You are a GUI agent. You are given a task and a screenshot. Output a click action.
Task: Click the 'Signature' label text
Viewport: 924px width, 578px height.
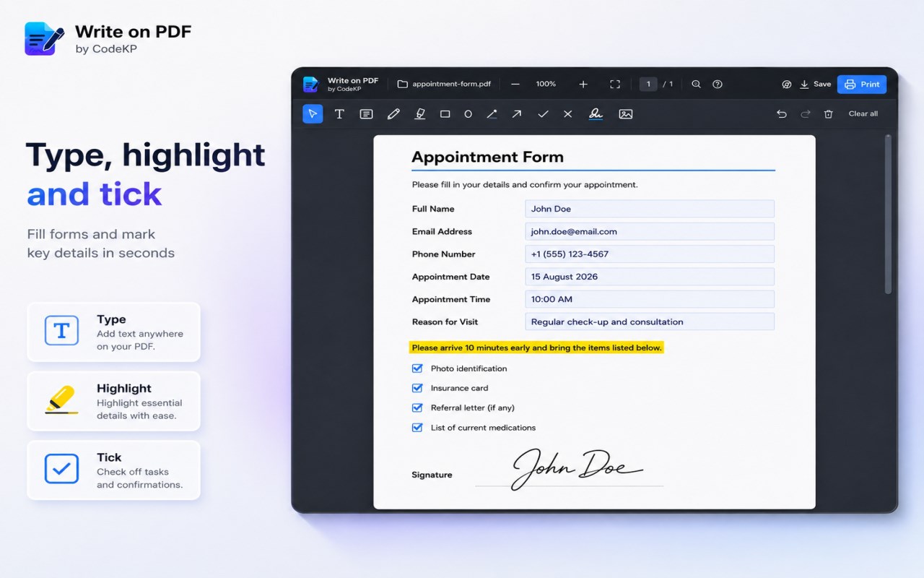[432, 475]
